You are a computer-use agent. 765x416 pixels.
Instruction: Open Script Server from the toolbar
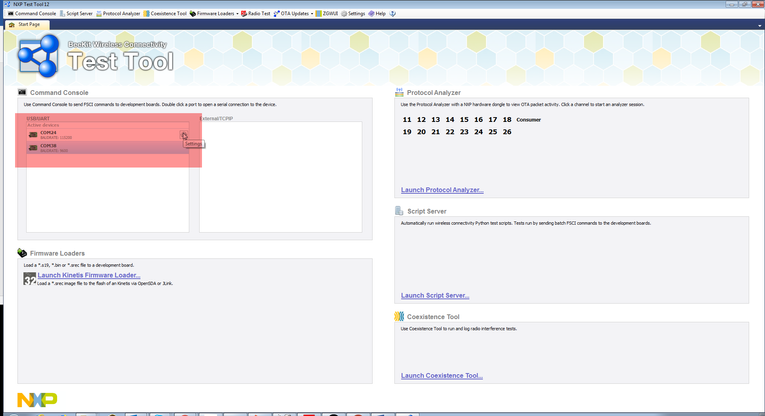pos(76,14)
